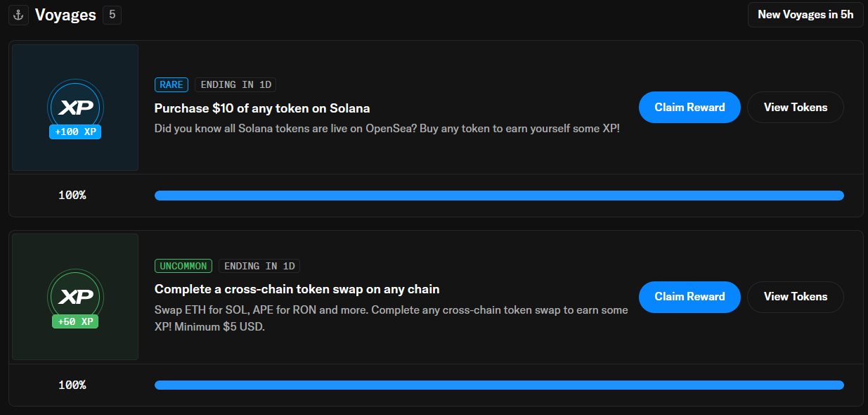Viewport: 868px width, 415px height.
Task: View Tokens for the cross-chain swap voyage
Action: [x=795, y=297]
